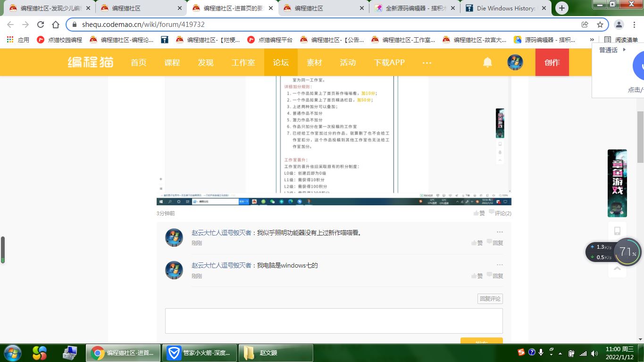644x362 pixels.
Task: Switch to the 全新源码编辑器 tab
Action: (x=414, y=8)
